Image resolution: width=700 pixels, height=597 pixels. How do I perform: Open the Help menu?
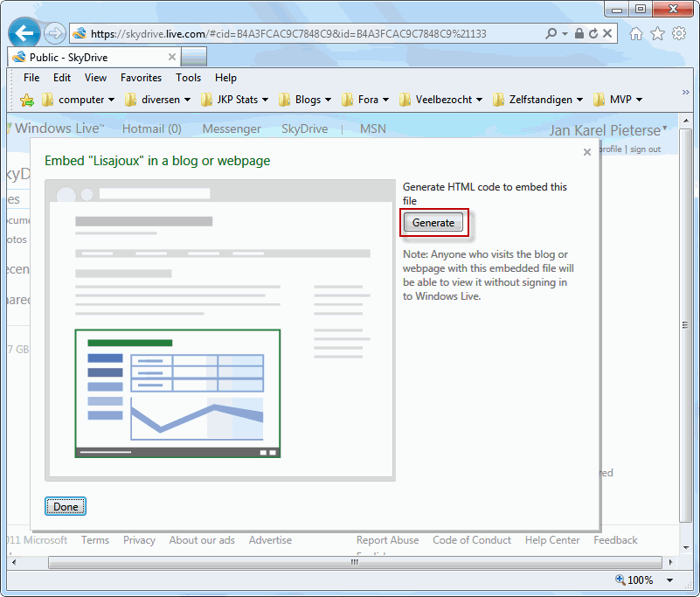pyautogui.click(x=225, y=78)
